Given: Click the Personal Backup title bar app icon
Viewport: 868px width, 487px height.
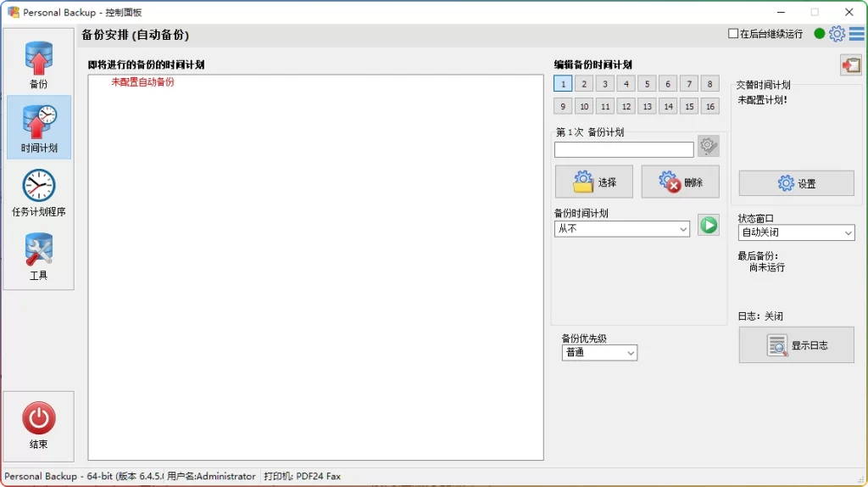Looking at the screenshot, I should [x=14, y=12].
